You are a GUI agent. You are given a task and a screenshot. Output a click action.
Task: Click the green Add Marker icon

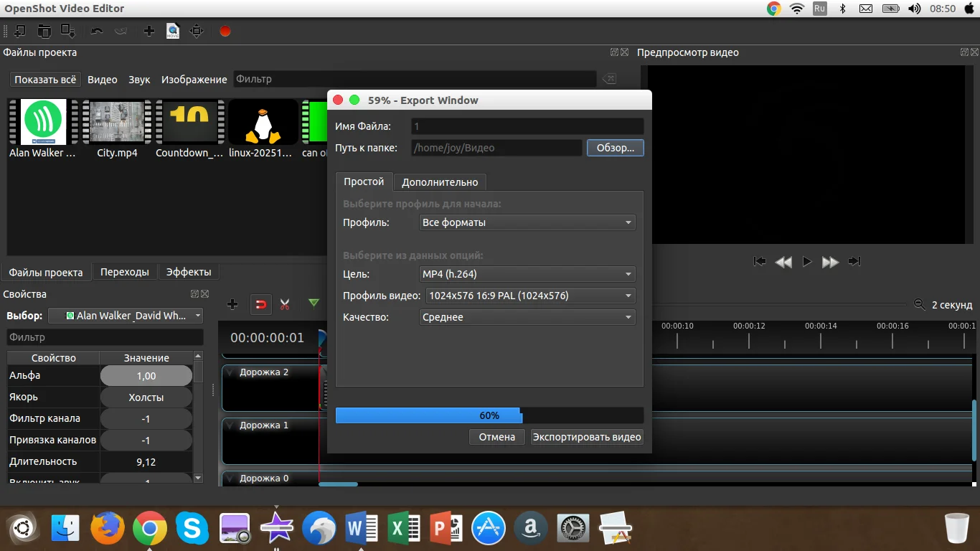pyautogui.click(x=314, y=303)
